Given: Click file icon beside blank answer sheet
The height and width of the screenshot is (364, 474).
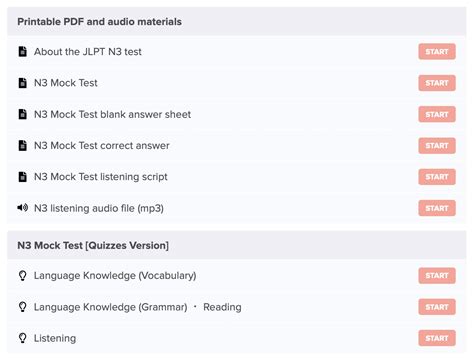Looking at the screenshot, I should pyautogui.click(x=22, y=114).
